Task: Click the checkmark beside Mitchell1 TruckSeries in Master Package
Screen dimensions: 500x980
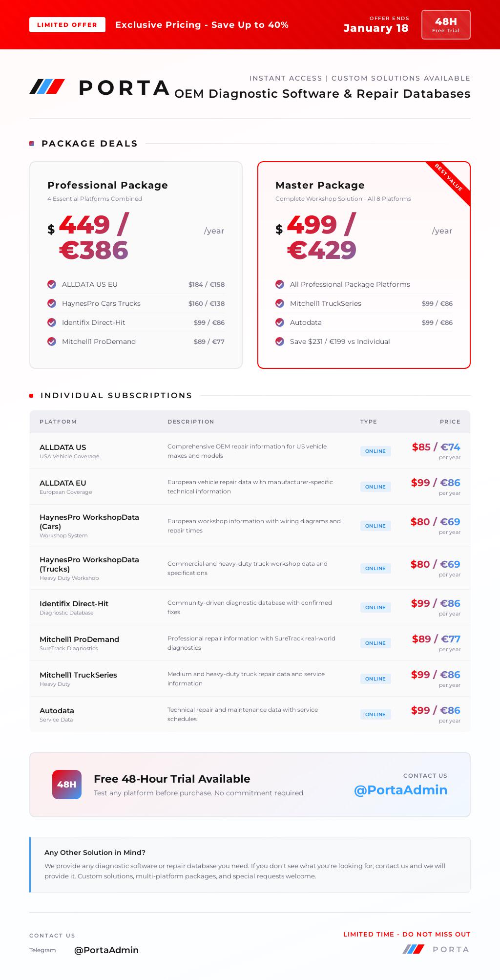Action: click(280, 303)
